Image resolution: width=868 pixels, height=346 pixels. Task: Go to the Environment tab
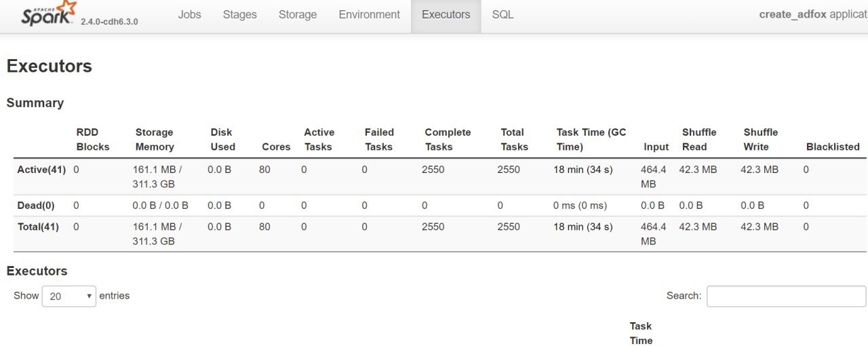[x=370, y=14]
